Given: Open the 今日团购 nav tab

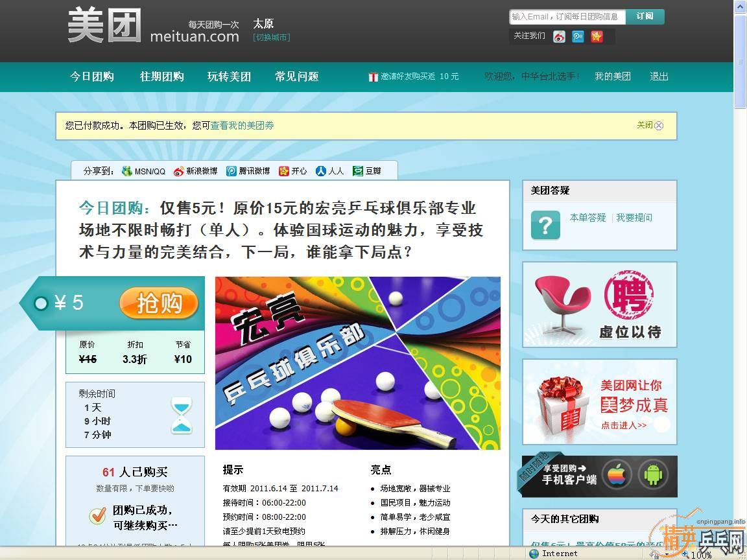Looking at the screenshot, I should pyautogui.click(x=92, y=76).
